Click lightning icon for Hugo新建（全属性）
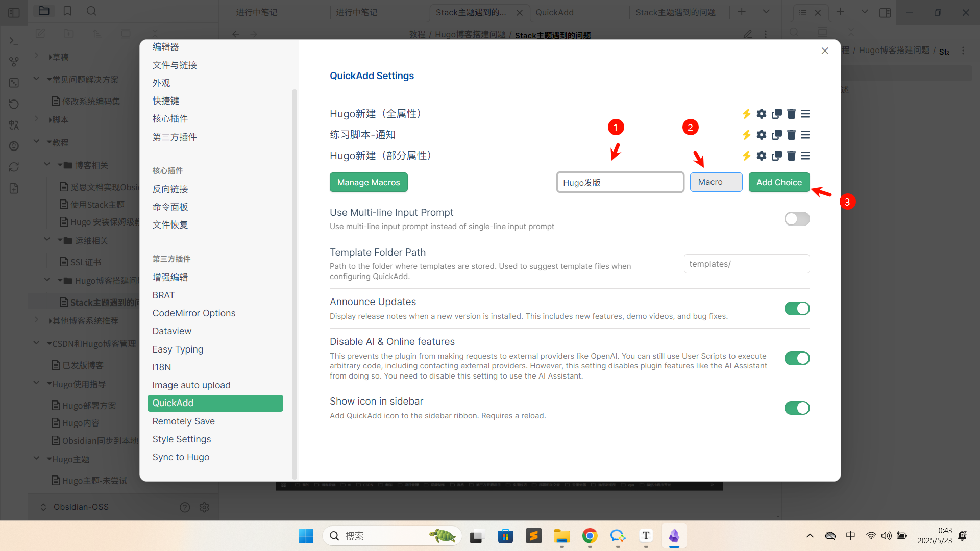Viewport: 980px width, 551px height. click(746, 114)
